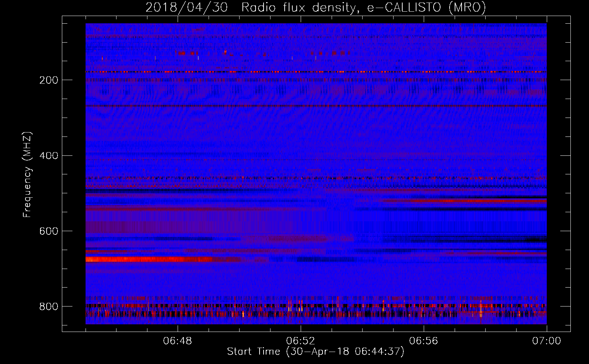
Task: Click the "Frequency (MHZ)" axis label
Action: click(27, 175)
